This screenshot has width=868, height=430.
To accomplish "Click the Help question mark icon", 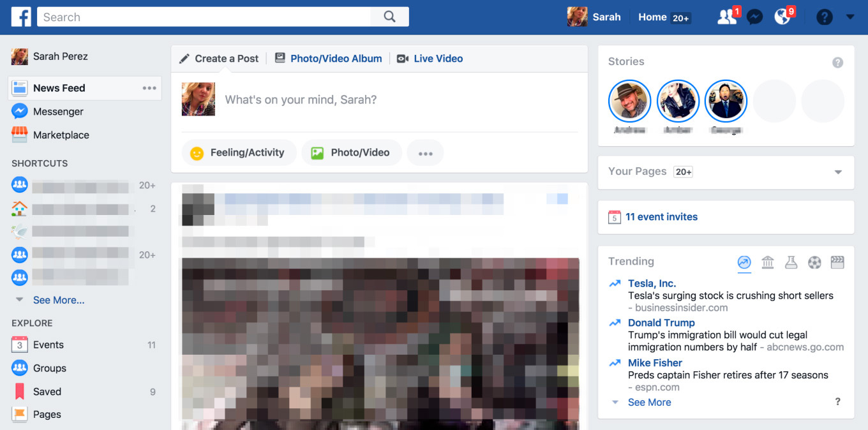I will (825, 17).
